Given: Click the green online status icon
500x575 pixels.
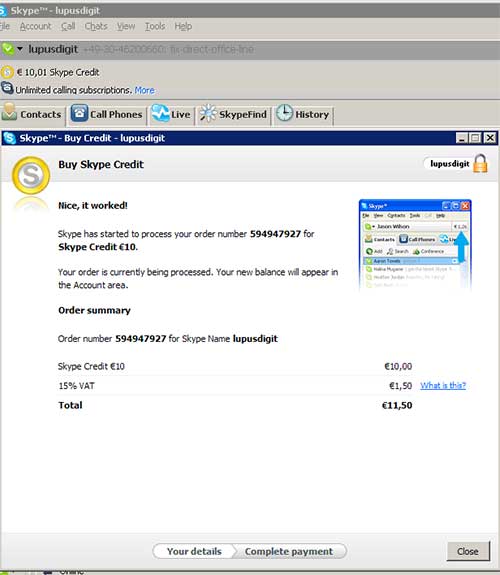Looking at the screenshot, I should [8, 49].
